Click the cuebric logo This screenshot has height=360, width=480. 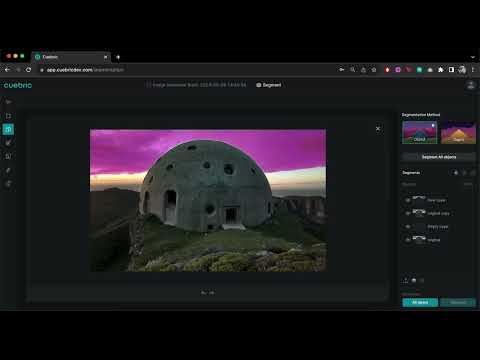coord(18,85)
